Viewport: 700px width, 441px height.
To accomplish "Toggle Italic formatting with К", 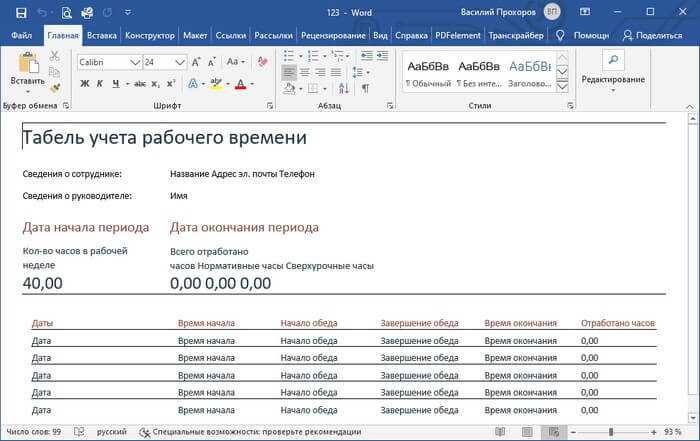I will (100, 83).
